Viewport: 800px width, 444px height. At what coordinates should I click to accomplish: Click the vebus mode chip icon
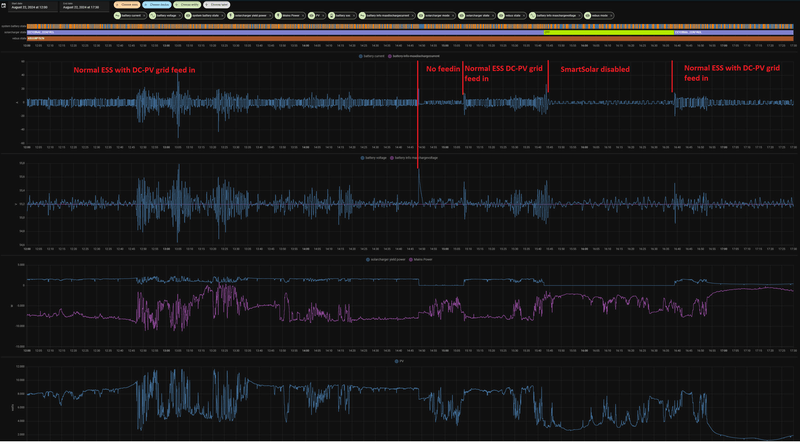click(x=587, y=15)
